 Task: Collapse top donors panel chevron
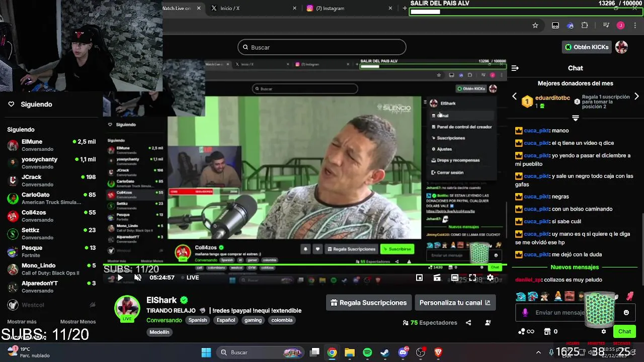[576, 118]
